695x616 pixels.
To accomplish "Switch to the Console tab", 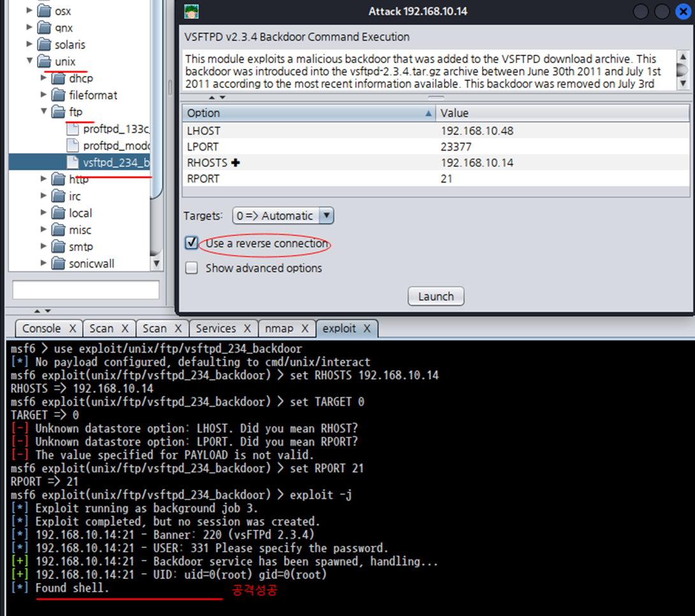I will pyautogui.click(x=41, y=328).
